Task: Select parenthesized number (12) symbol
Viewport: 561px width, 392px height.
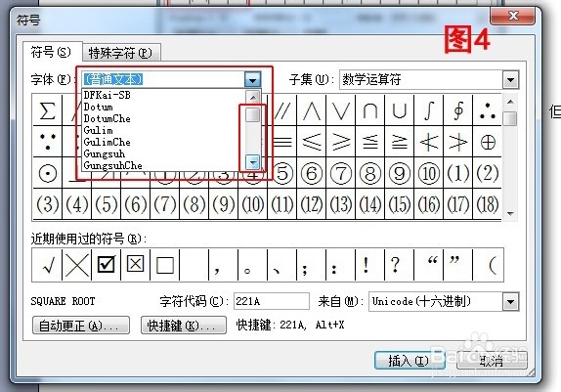Action: point(312,204)
